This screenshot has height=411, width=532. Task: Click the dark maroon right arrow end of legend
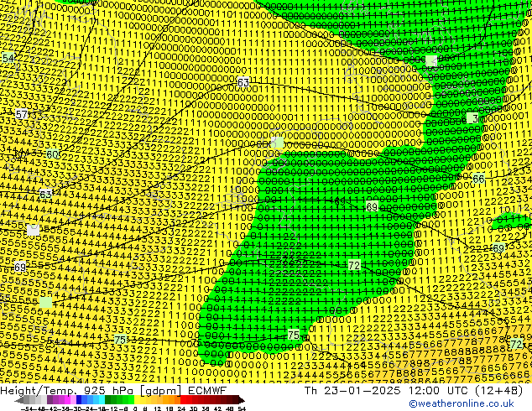coord(242,401)
